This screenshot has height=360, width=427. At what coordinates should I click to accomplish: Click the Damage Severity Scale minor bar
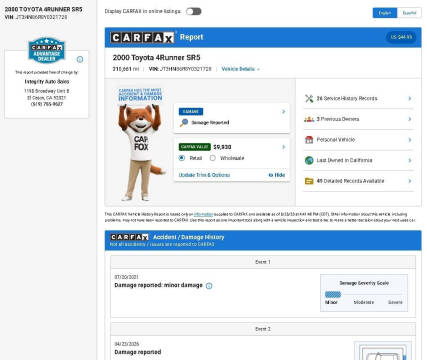(x=333, y=294)
